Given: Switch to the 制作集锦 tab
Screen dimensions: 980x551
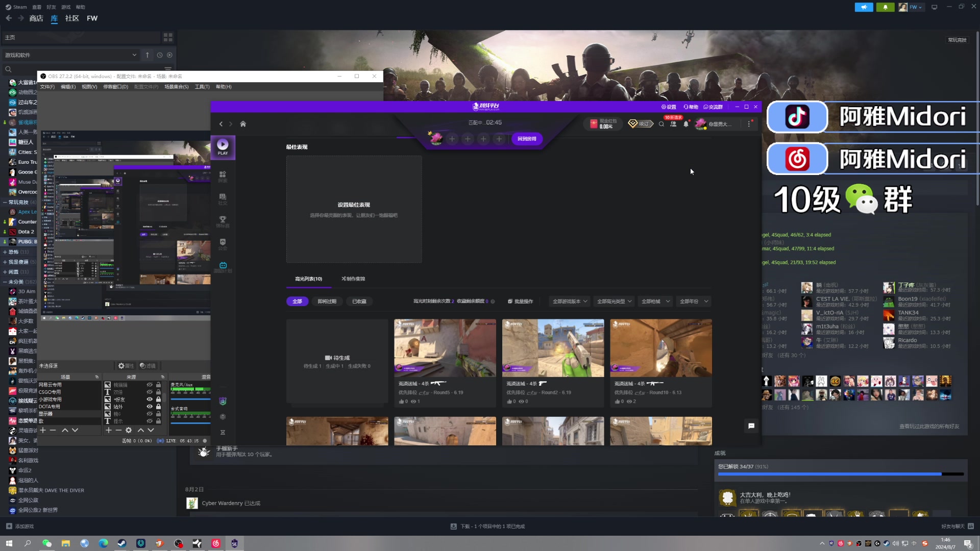Looking at the screenshot, I should click(x=353, y=279).
